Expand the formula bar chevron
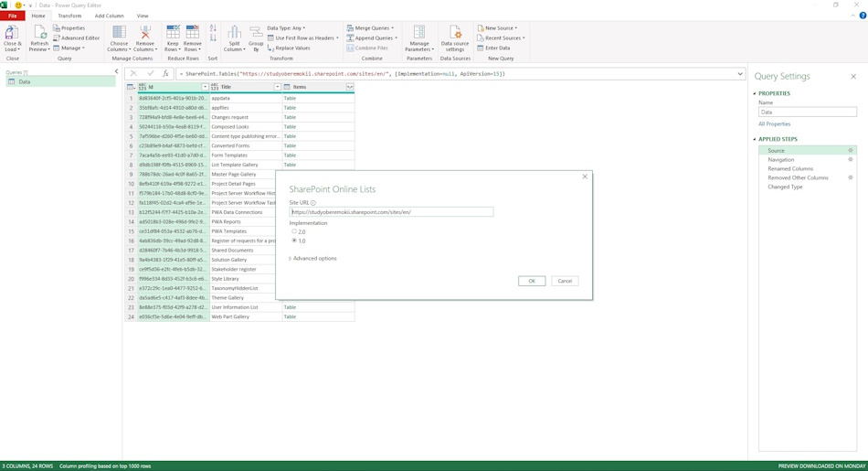 pyautogui.click(x=740, y=74)
